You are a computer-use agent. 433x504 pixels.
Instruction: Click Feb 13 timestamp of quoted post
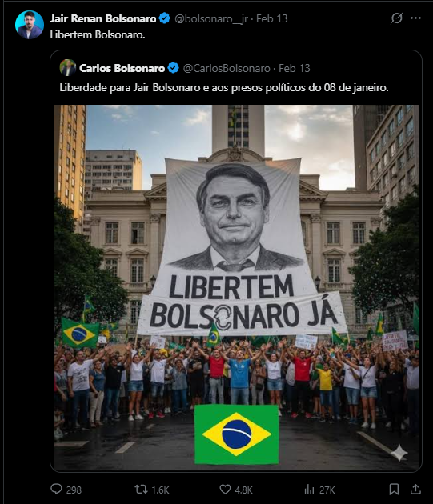(x=295, y=68)
